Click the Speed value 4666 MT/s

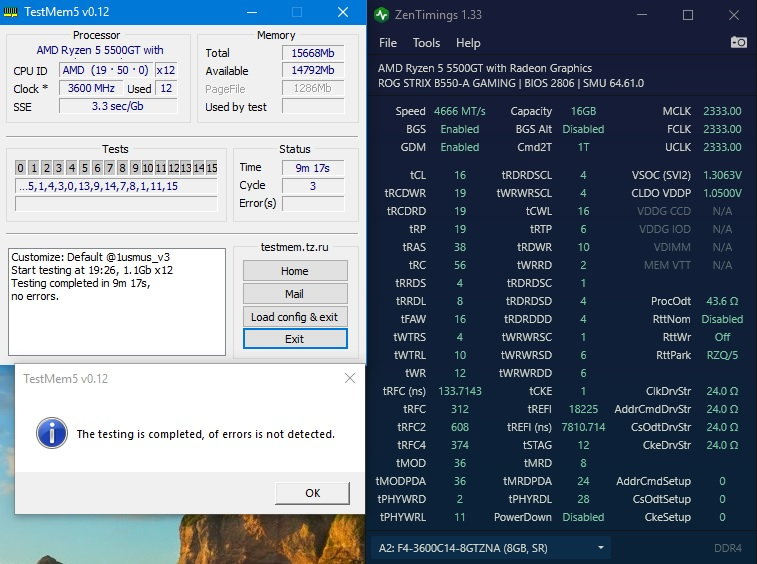pos(460,112)
